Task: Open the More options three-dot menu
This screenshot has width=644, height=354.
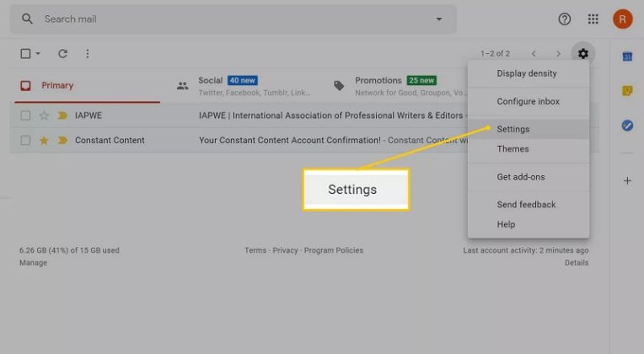Action: [87, 54]
